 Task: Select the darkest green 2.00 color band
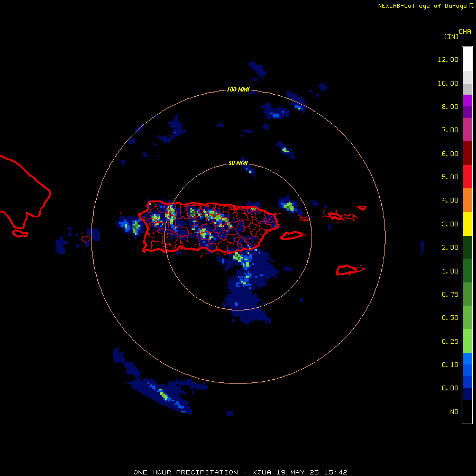click(x=467, y=248)
